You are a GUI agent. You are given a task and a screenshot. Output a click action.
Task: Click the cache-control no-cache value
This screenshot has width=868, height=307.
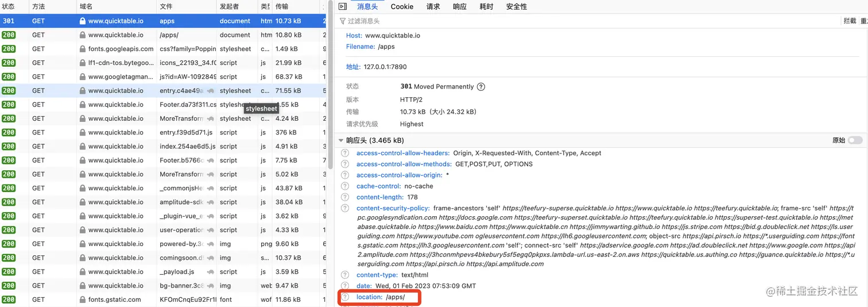click(418, 186)
